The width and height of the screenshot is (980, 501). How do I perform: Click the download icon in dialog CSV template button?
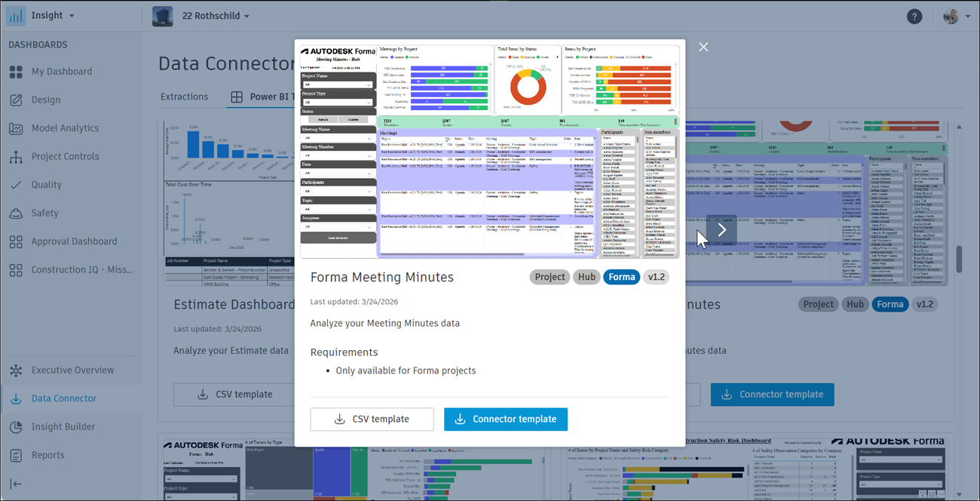[x=340, y=419]
